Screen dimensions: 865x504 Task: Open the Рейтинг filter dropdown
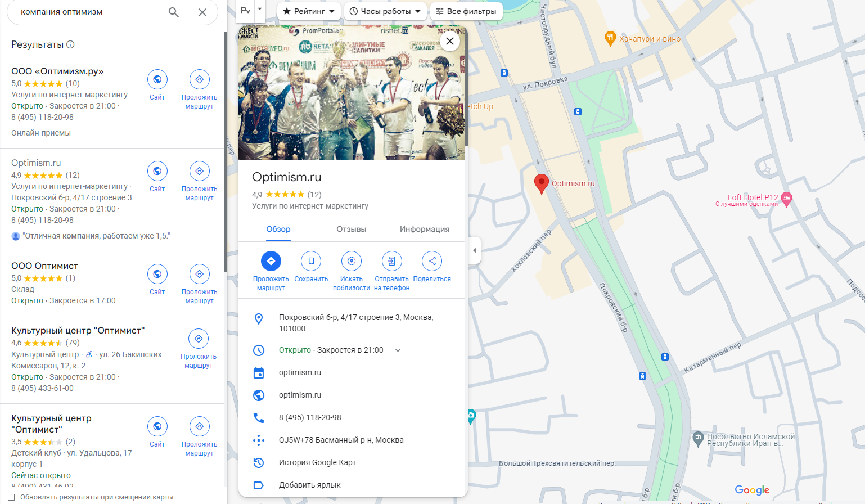point(309,11)
